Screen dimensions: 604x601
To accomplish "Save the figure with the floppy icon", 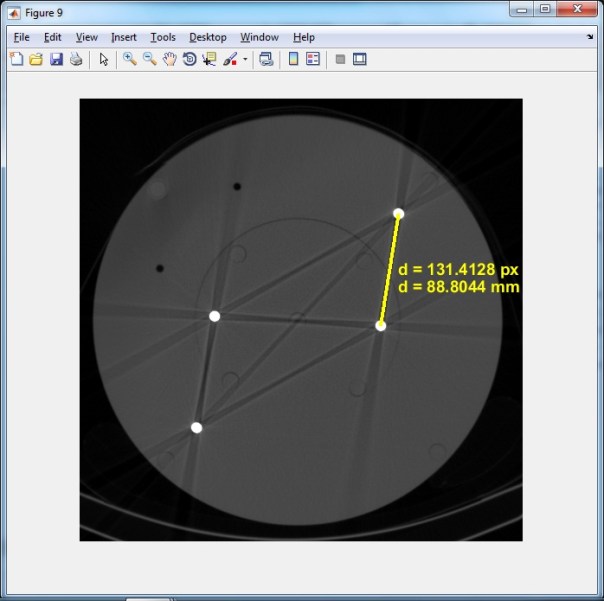I will [x=55, y=59].
